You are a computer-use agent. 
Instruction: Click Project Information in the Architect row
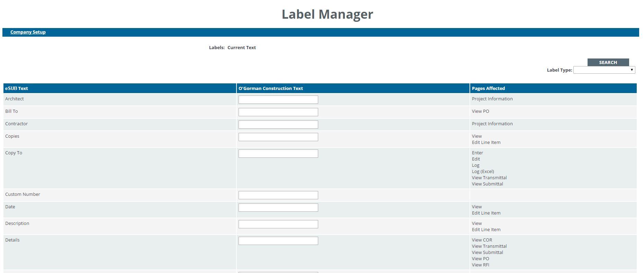pyautogui.click(x=492, y=99)
